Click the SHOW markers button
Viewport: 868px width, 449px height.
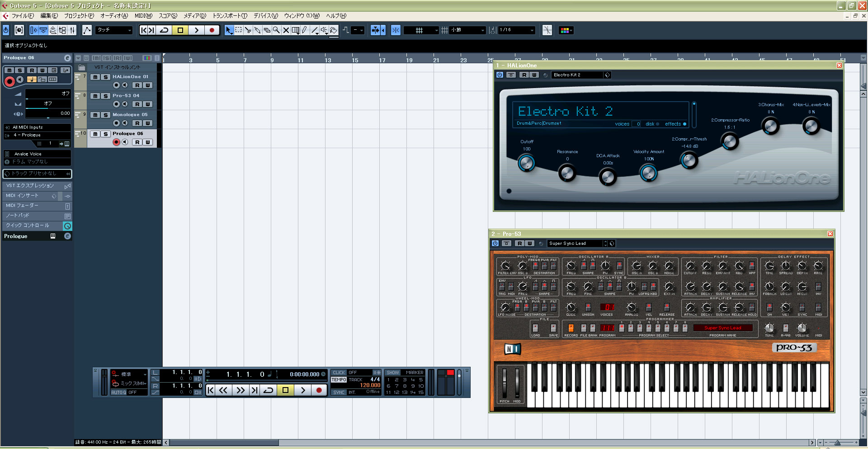tap(393, 373)
